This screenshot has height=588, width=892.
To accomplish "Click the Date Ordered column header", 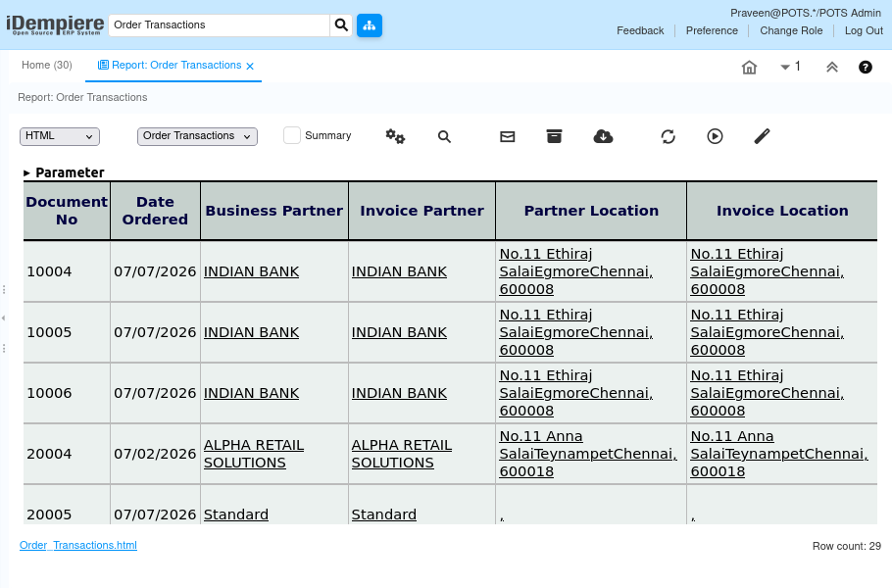I will point(155,211).
